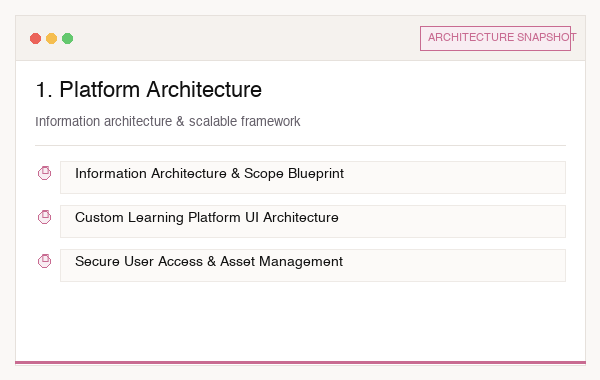This screenshot has width=600, height=380.
Task: Click icon beside Custom Learning Platform UI Architecture
Action: (44, 217)
